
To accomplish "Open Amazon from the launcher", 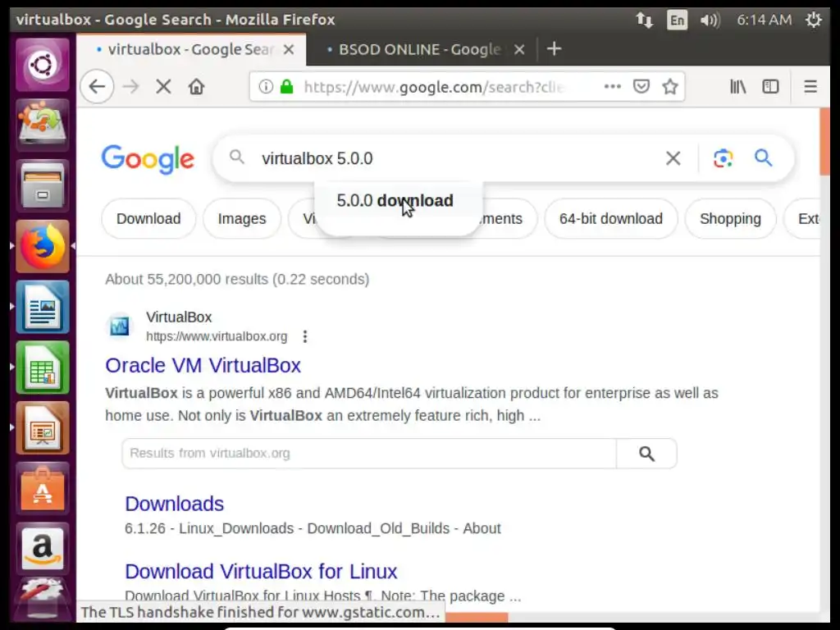I will click(x=43, y=549).
